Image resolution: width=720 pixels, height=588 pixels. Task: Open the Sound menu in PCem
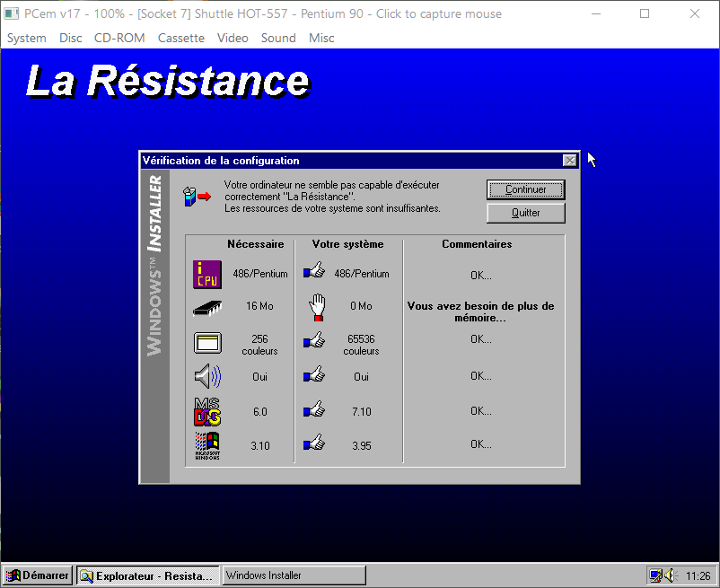278,38
